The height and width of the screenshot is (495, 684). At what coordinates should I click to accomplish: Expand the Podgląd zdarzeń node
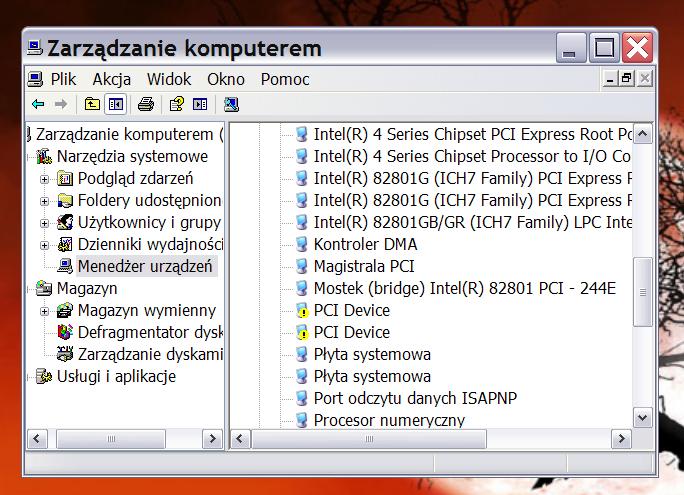pyautogui.click(x=44, y=179)
